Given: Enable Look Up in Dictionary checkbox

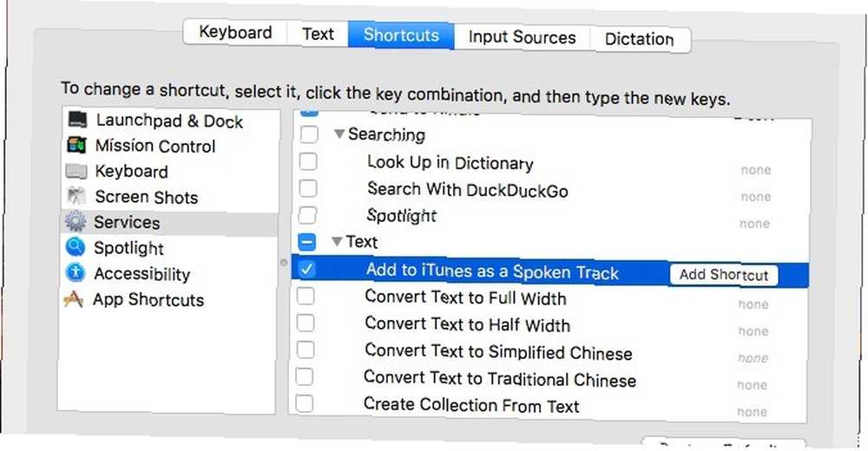Looking at the screenshot, I should (x=308, y=161).
